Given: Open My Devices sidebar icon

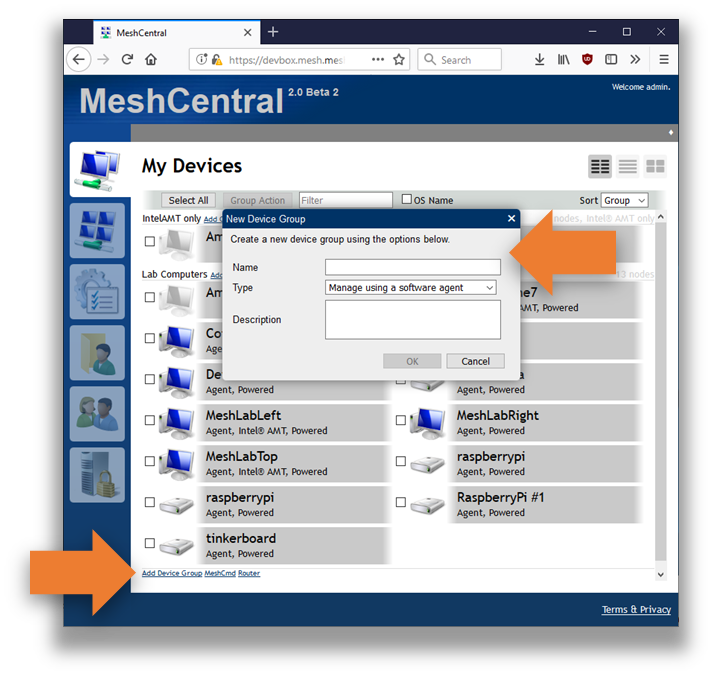Looking at the screenshot, I should click(x=97, y=169).
